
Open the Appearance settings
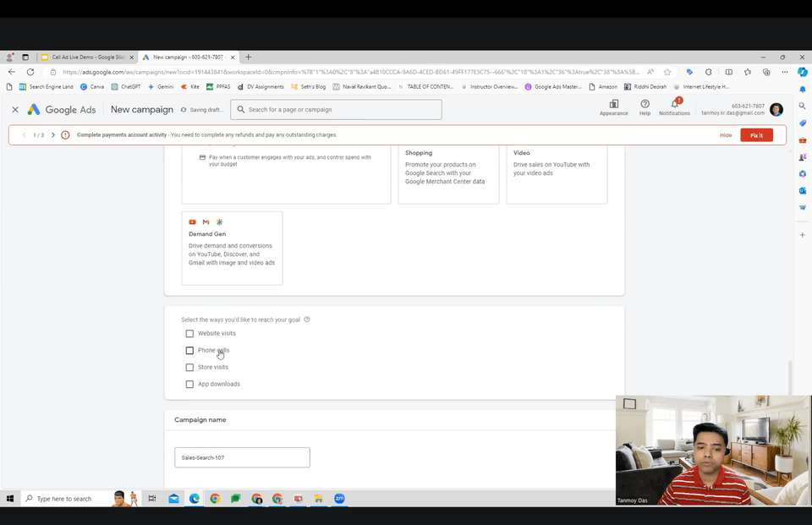pos(614,107)
